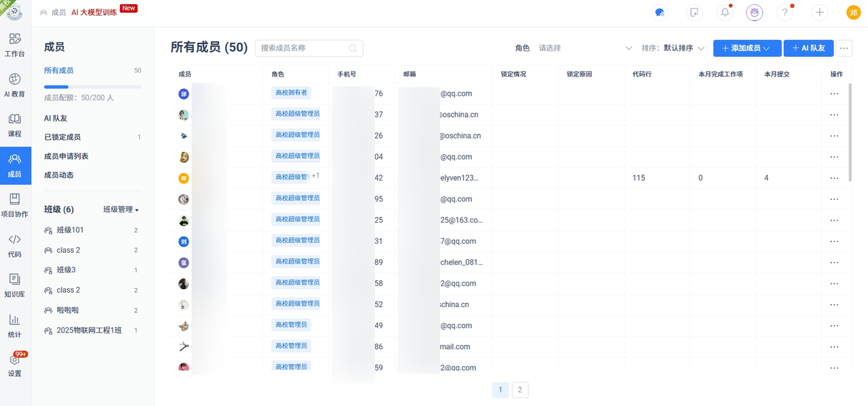The height and width of the screenshot is (406, 868).
Task: Expand the 班级管理 dropdown
Action: [x=121, y=210]
